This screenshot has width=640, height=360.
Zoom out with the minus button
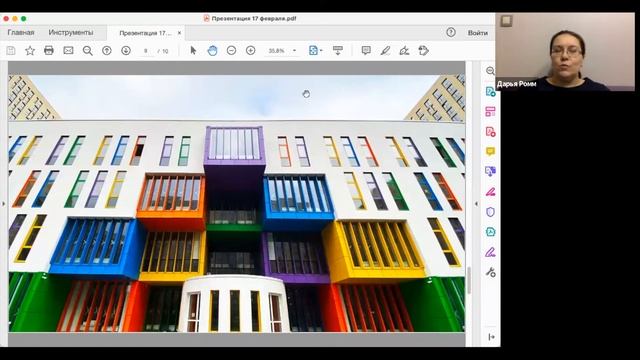(x=231, y=51)
